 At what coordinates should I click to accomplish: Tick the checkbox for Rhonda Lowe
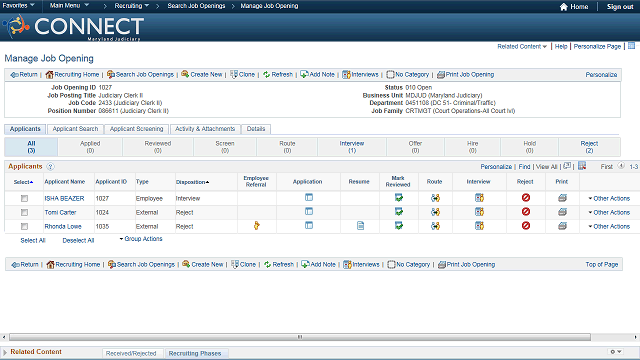[24, 226]
